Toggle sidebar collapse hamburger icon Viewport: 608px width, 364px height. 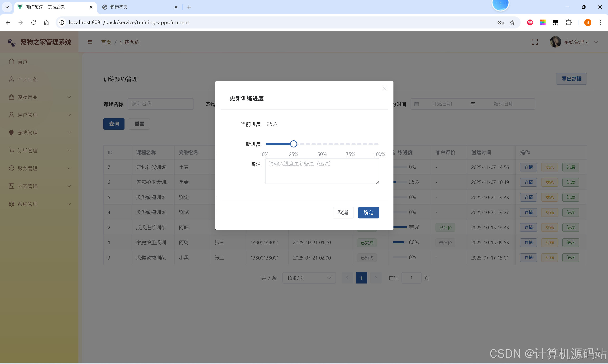tap(90, 42)
